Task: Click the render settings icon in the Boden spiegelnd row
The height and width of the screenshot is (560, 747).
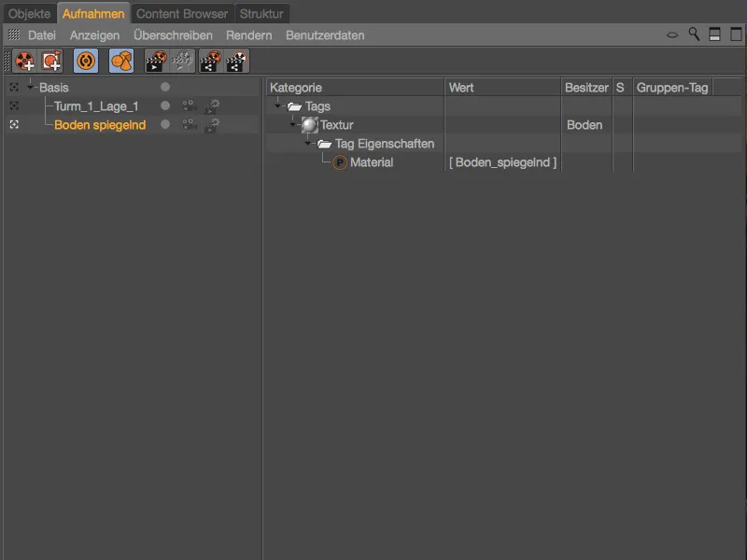Action: tap(212, 125)
